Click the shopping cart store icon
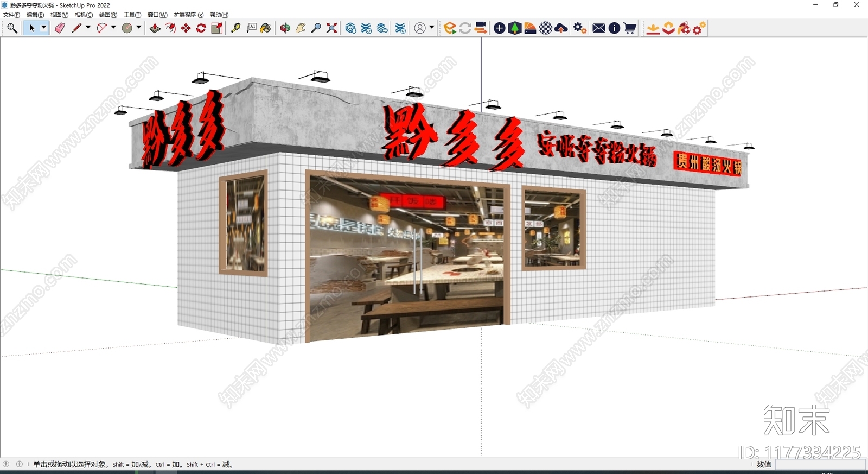868x474 pixels. 630,28
